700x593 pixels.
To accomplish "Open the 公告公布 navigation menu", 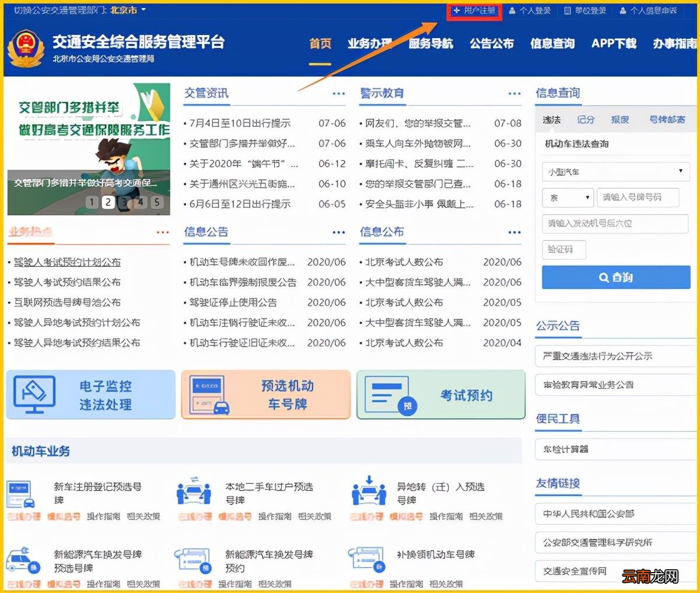I will [492, 44].
